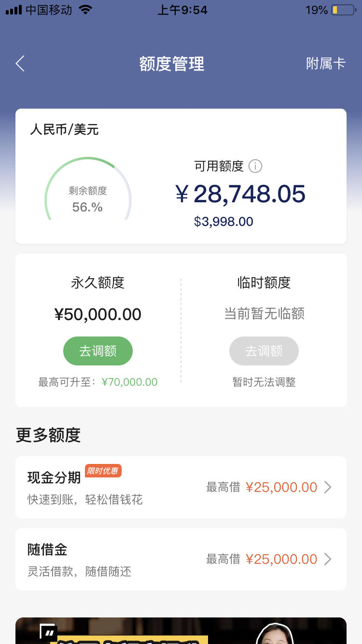Tap the ¥28,748.05 available credit amount
This screenshot has height=644, width=362.
coord(240,194)
